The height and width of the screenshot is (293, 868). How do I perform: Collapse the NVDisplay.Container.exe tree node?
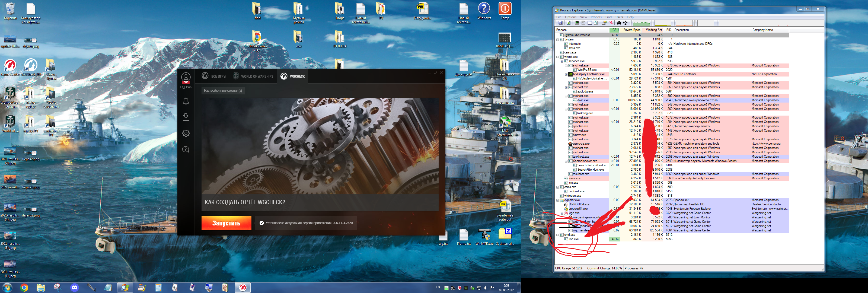pyautogui.click(x=566, y=74)
